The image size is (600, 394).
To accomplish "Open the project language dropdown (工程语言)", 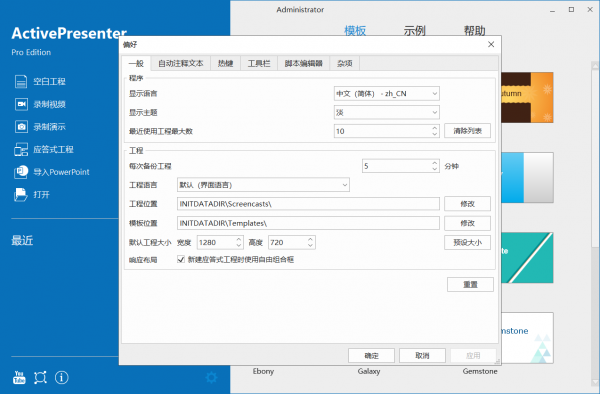I will (263, 185).
